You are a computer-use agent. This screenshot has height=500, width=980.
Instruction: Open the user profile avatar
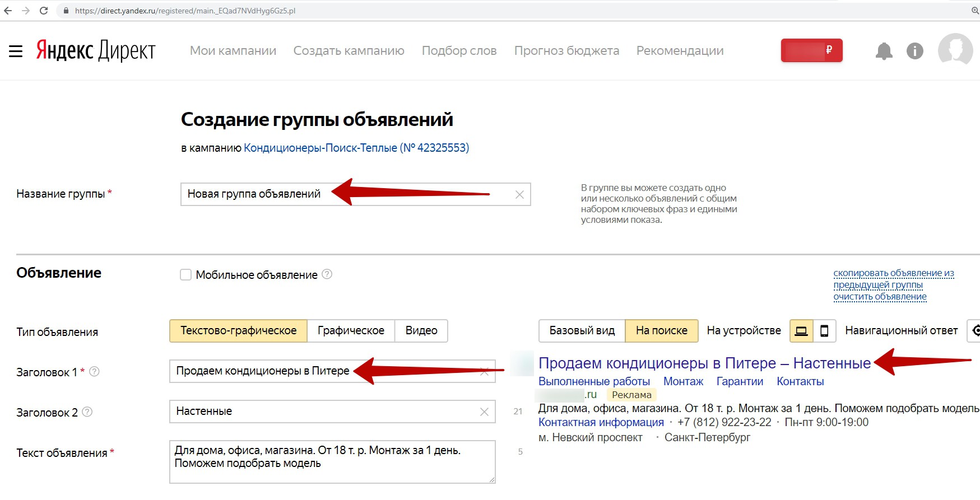[x=955, y=50]
